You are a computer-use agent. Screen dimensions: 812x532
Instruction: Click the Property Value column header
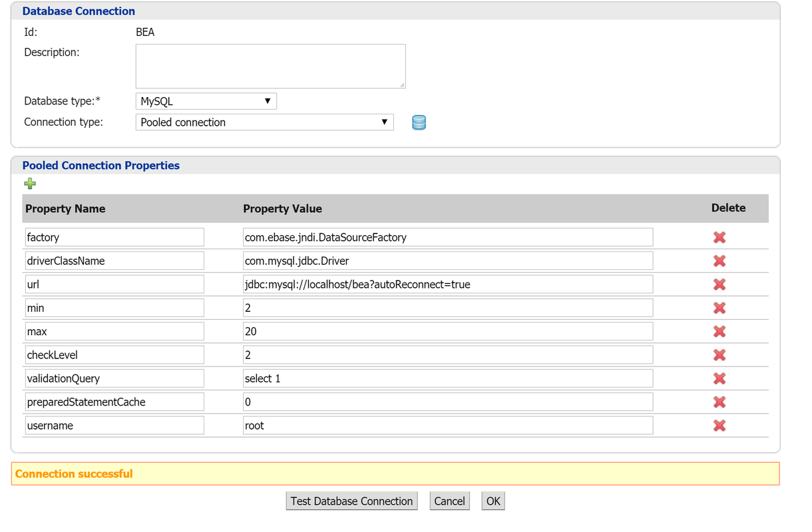(282, 209)
